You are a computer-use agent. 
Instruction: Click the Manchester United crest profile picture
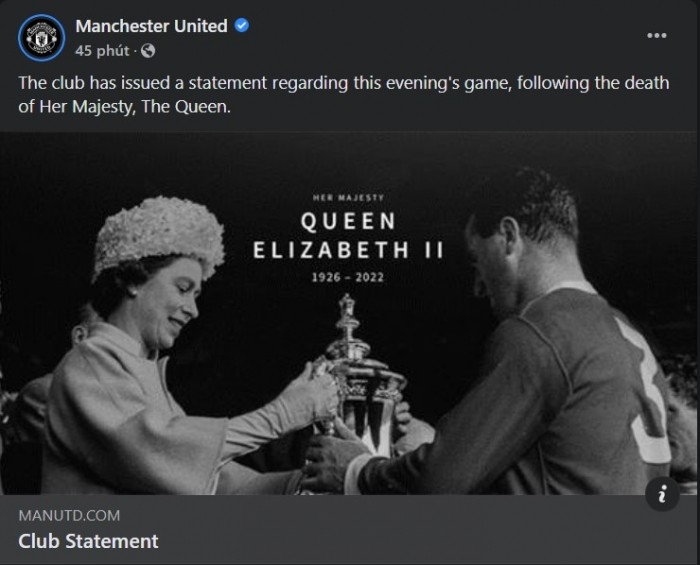tap(41, 36)
